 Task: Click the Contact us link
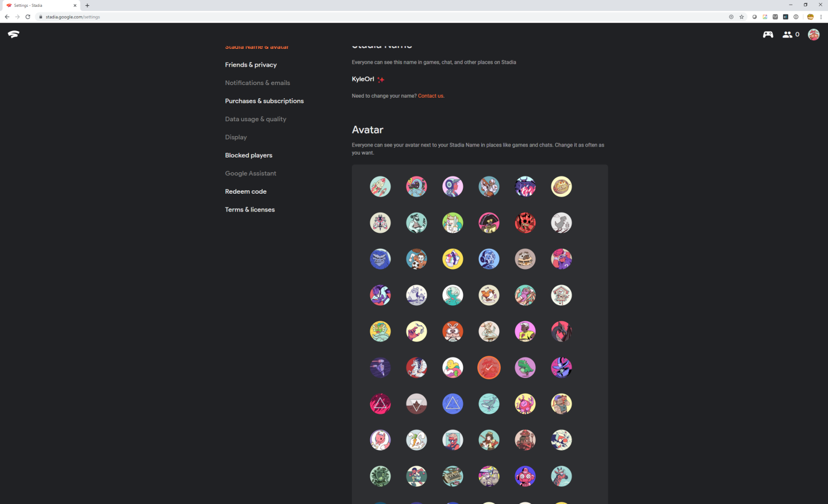coord(431,96)
